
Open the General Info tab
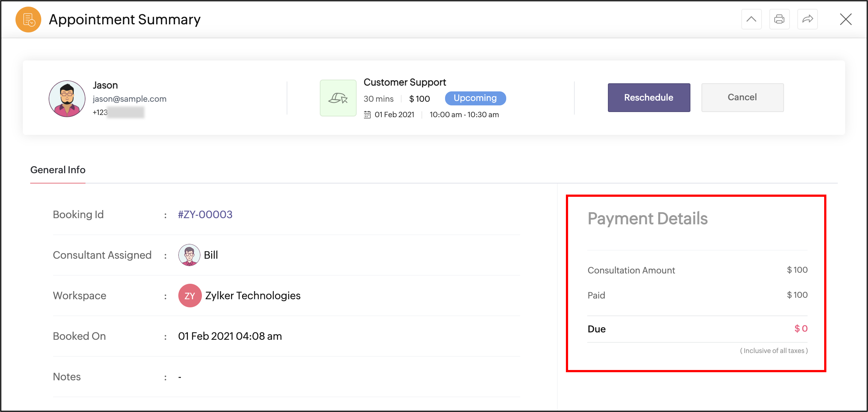pyautogui.click(x=58, y=170)
